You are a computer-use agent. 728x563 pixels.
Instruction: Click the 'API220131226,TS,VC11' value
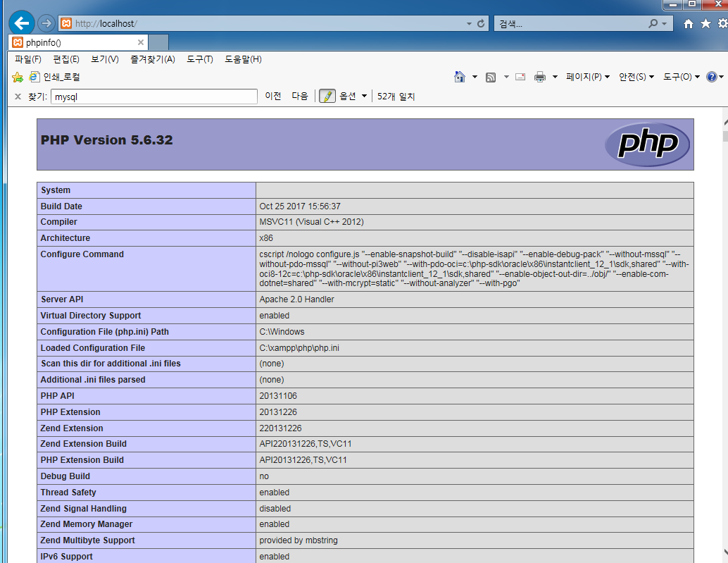click(x=306, y=444)
